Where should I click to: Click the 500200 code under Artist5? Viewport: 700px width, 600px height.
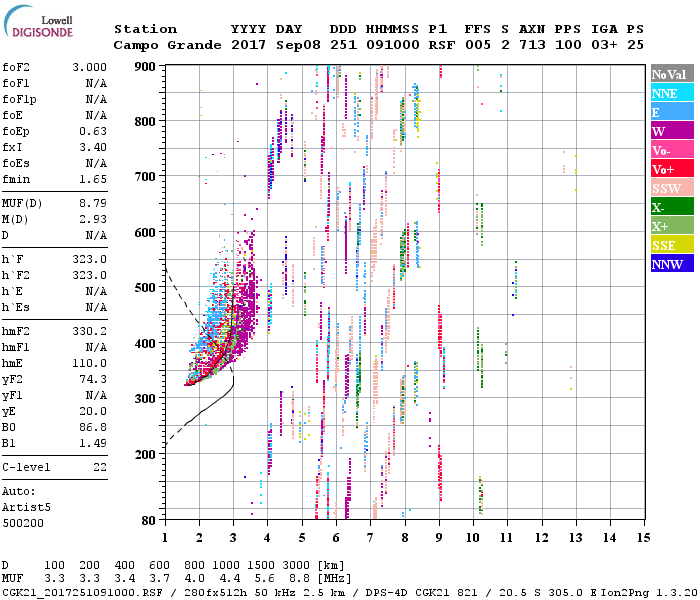23,523
